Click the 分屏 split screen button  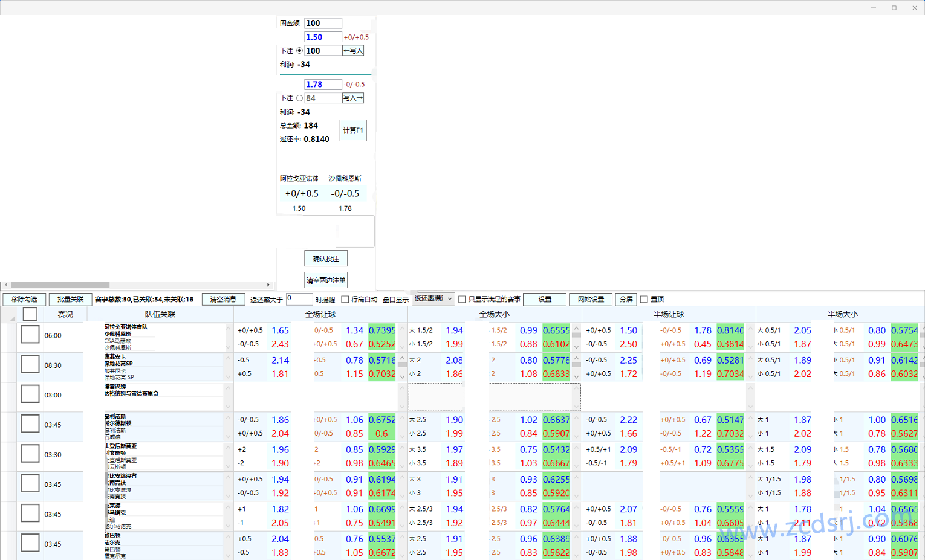point(626,300)
